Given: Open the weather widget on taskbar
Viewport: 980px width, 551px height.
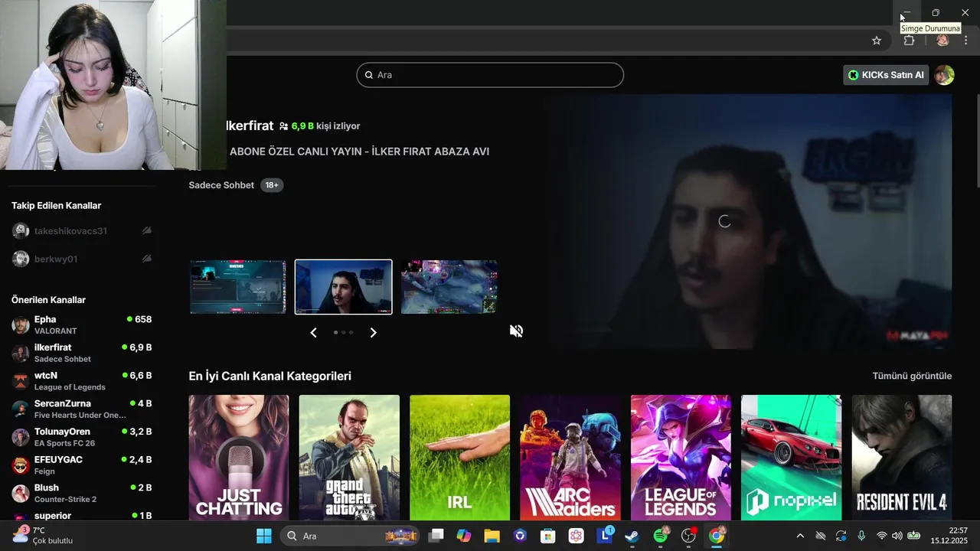Looking at the screenshot, I should pos(44,536).
